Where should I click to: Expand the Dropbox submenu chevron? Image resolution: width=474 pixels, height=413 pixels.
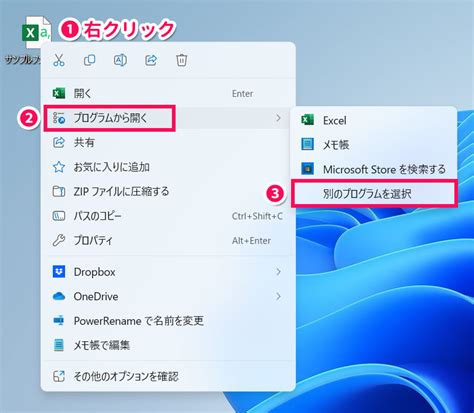pyautogui.click(x=278, y=272)
